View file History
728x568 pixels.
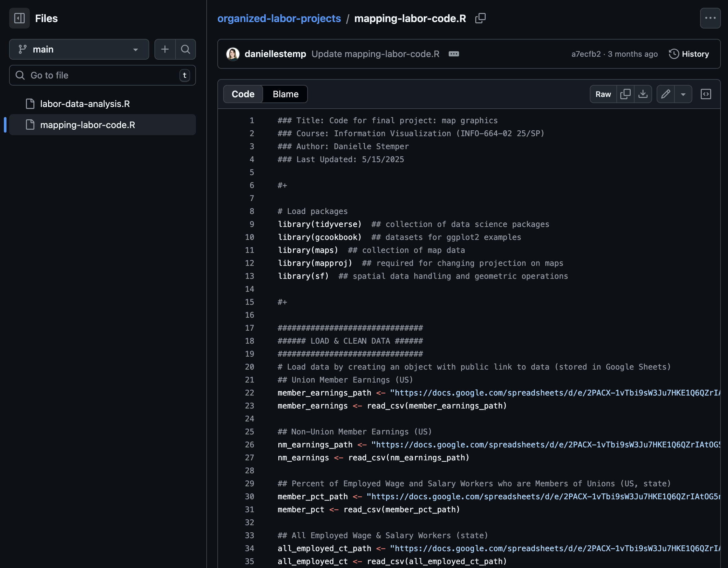pos(689,54)
